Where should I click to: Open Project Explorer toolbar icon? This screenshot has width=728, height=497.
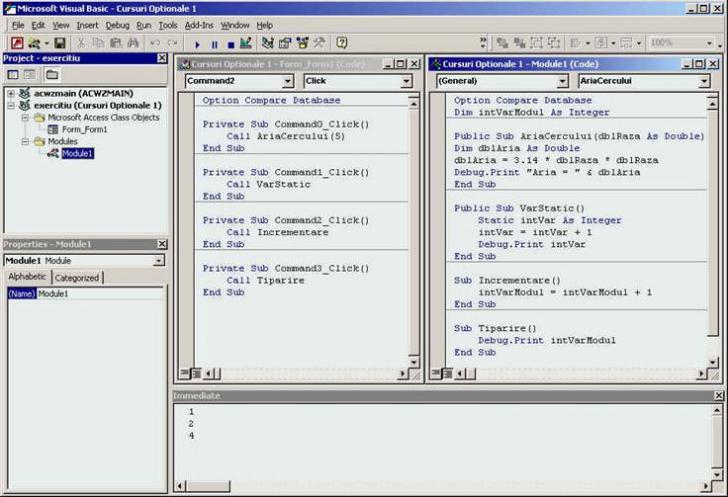(x=267, y=43)
